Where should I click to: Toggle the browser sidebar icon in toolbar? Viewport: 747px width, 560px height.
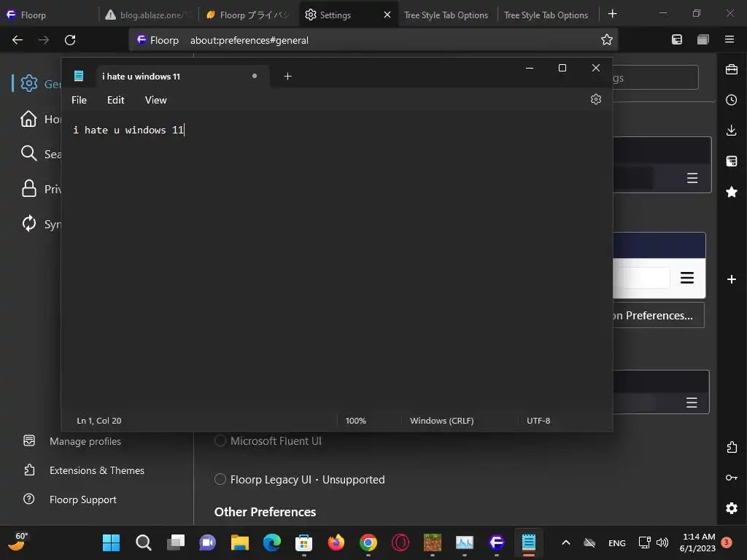click(677, 39)
